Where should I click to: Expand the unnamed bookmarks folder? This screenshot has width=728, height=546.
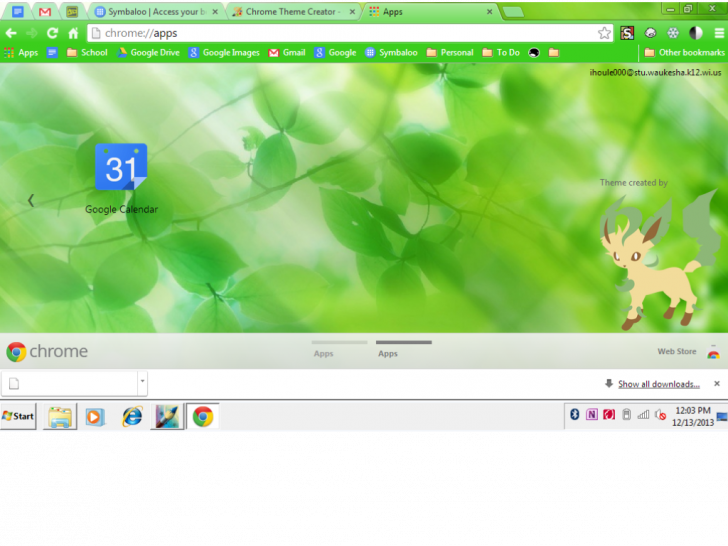point(553,52)
